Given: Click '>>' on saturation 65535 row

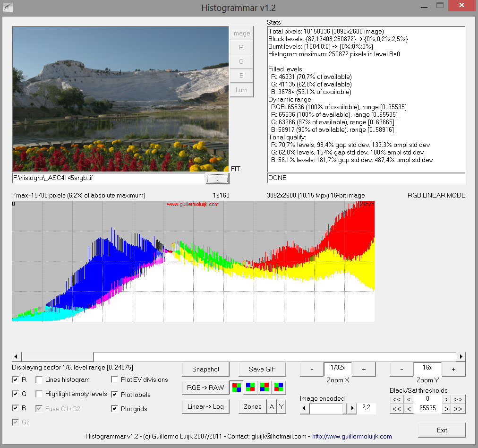Looking at the screenshot, I should (458, 409).
